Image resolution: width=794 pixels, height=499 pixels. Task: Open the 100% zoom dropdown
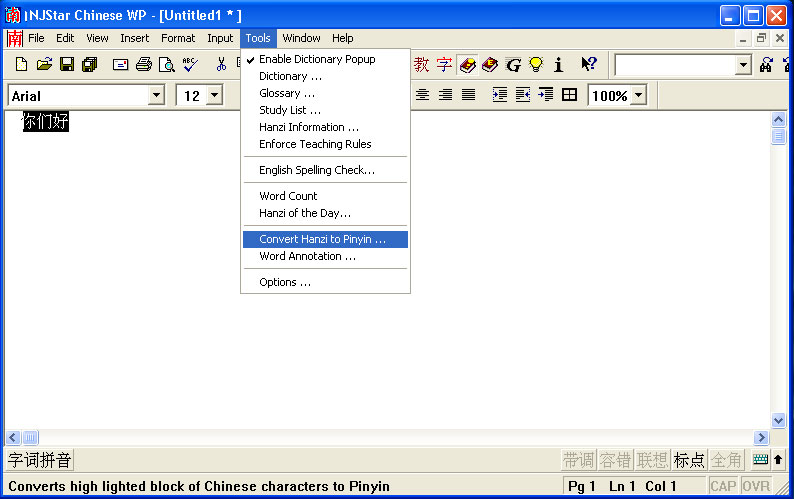pos(639,95)
